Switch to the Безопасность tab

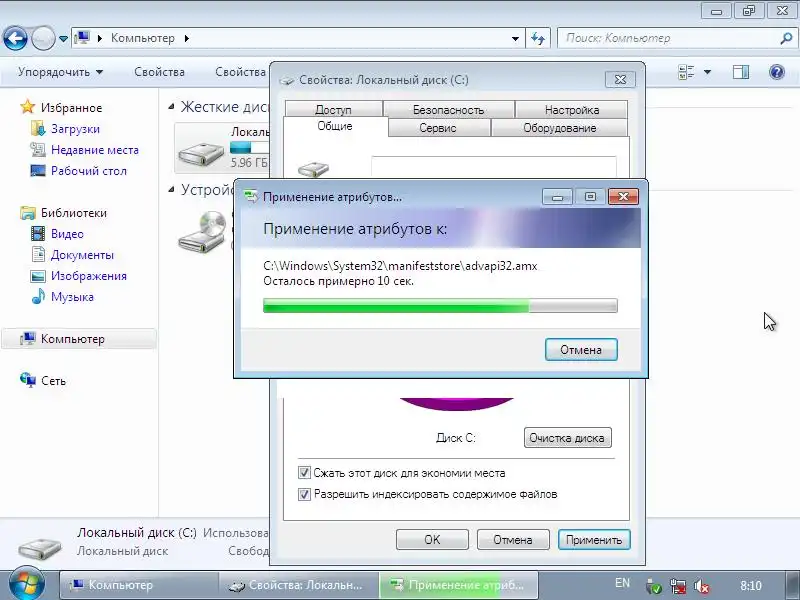point(448,110)
